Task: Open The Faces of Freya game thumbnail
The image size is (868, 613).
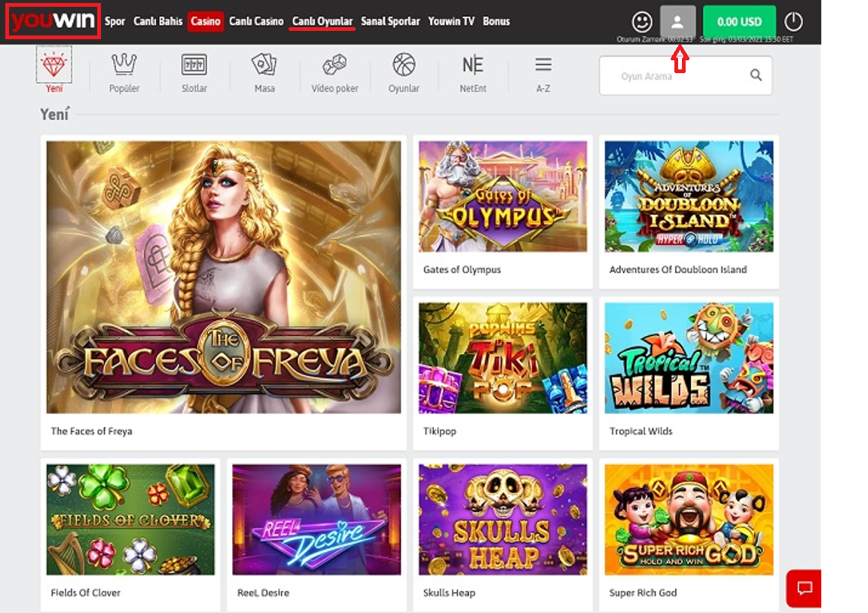Action: point(224,277)
